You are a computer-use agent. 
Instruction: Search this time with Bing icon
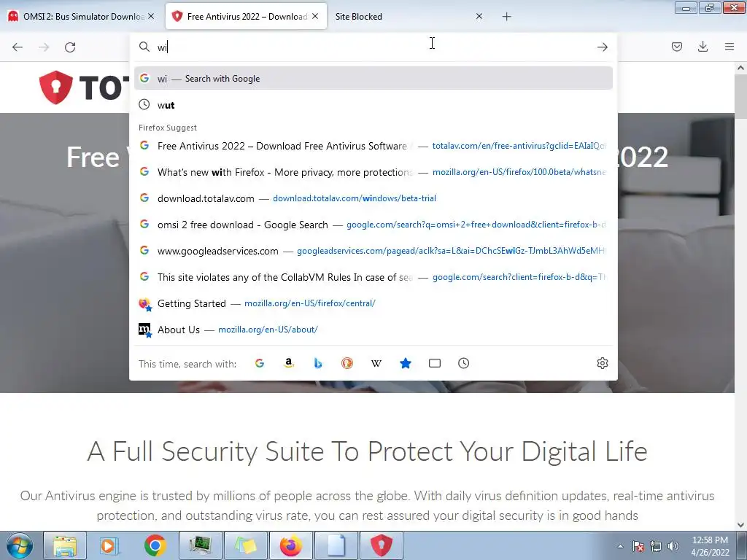point(318,363)
